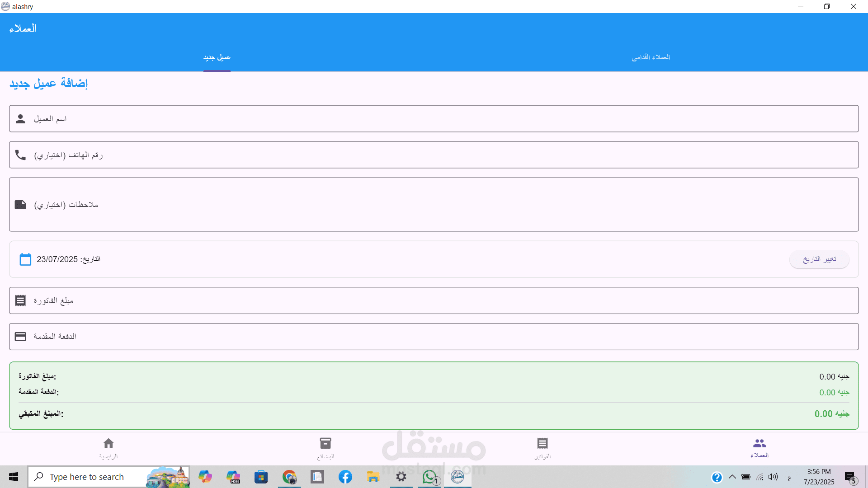This screenshot has height=488, width=868.
Task: Focus the invoice amount (مبلغ الفاتورة) input
Action: coord(434,300)
